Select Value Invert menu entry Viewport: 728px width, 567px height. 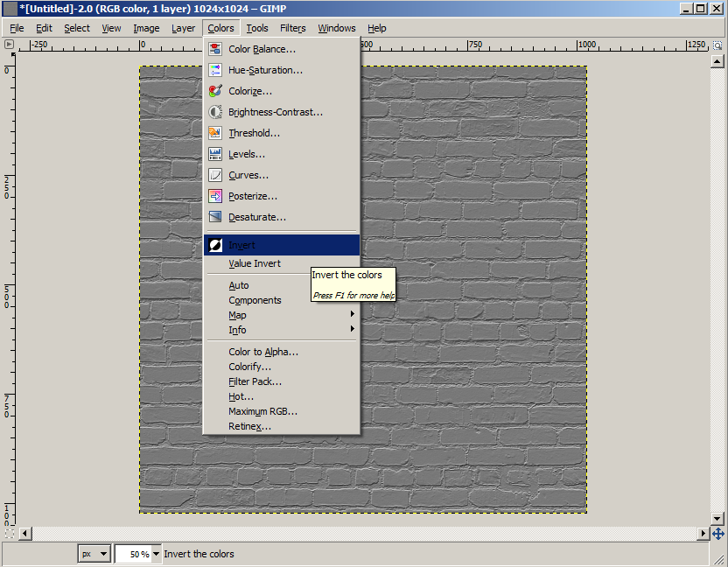click(x=282, y=263)
